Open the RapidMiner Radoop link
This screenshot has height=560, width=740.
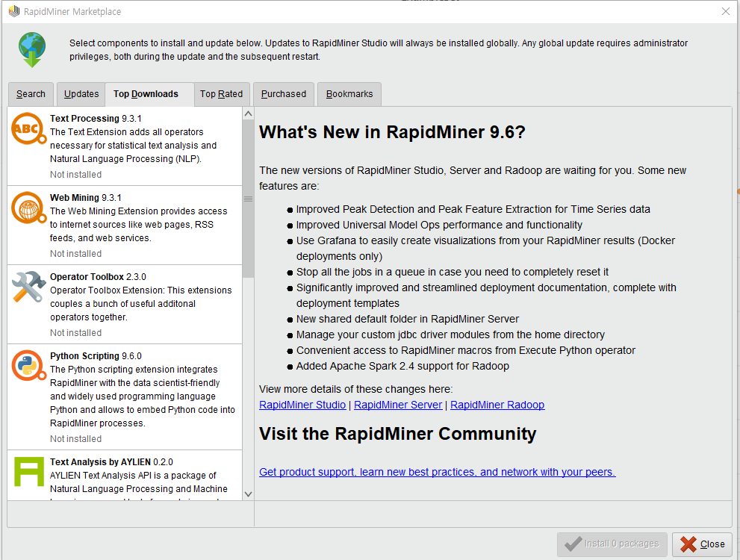click(x=497, y=405)
